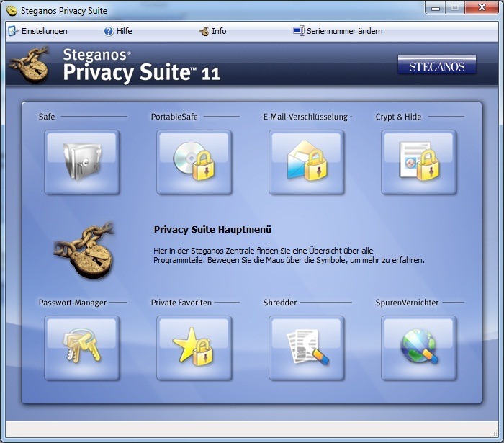Click the Einstellungen checklist icon
Screen dimensions: 504x443
(13, 31)
